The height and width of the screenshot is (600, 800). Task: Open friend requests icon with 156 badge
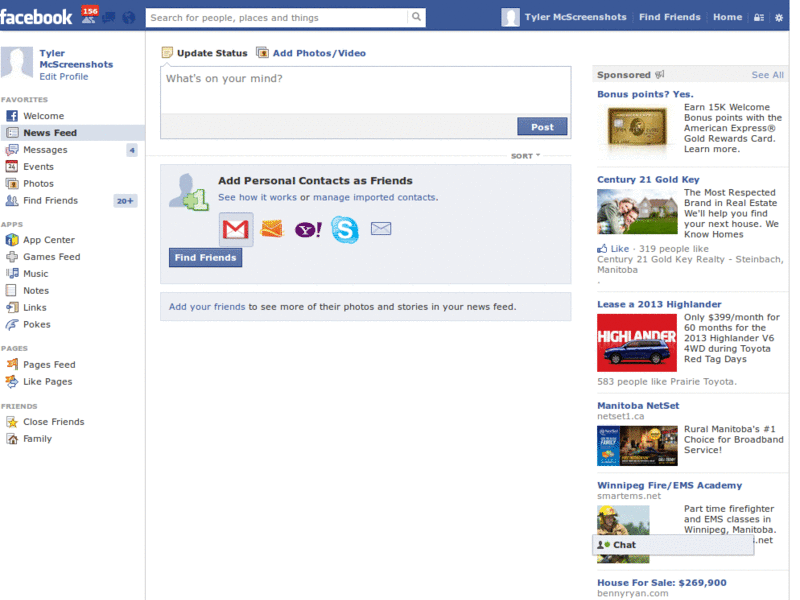click(89, 16)
